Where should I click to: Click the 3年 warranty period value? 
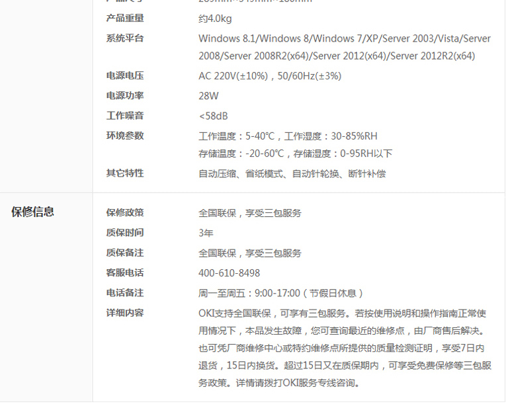(x=206, y=233)
